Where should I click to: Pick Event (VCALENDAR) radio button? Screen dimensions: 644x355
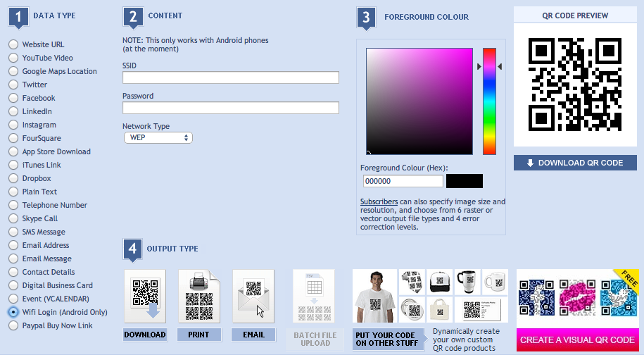pos(13,299)
